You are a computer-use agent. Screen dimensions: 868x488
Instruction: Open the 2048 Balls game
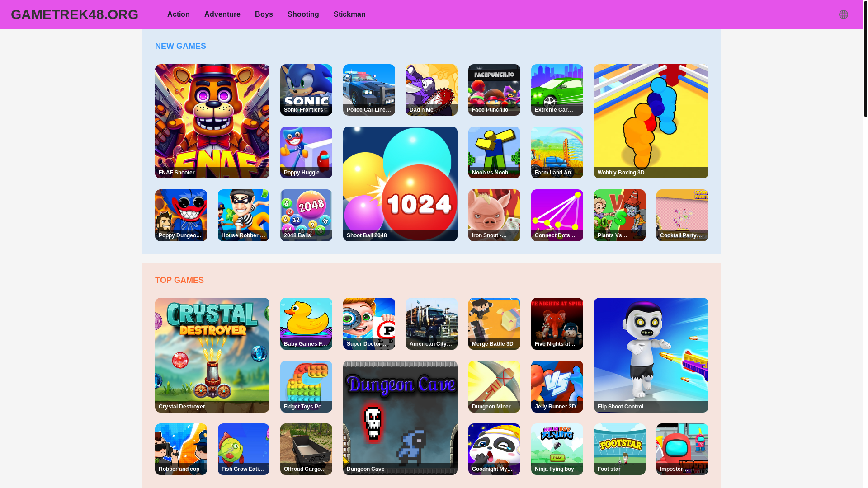tap(306, 215)
